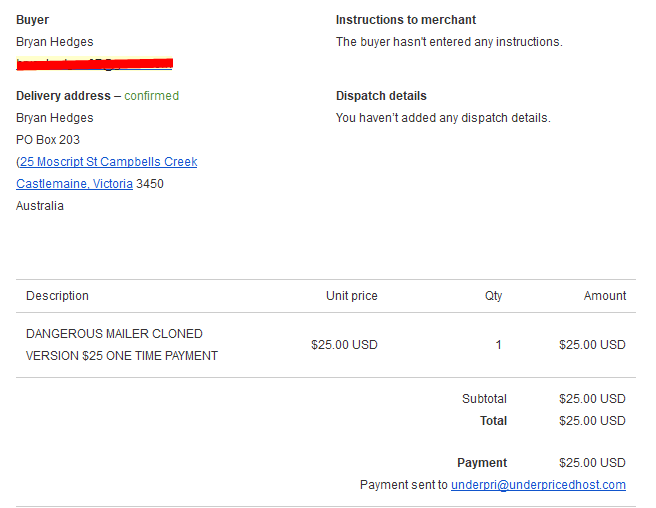Screen dimensions: 656x508
Task: Open the 25 Moscript St Campbells Creek link
Action: click(108, 162)
